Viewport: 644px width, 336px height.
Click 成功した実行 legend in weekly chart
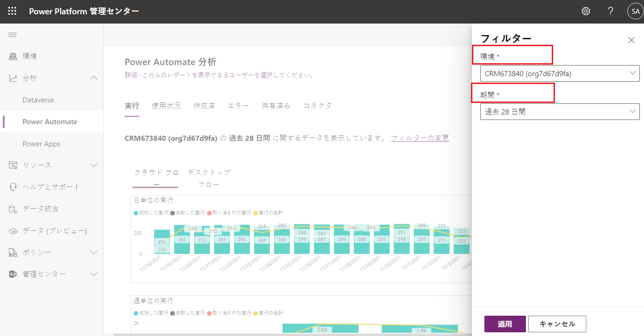[151, 313]
